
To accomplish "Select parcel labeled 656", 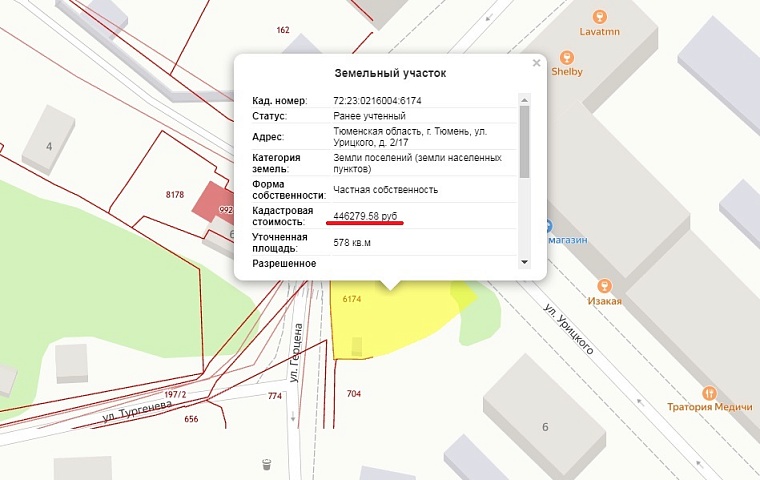I will 191,419.
